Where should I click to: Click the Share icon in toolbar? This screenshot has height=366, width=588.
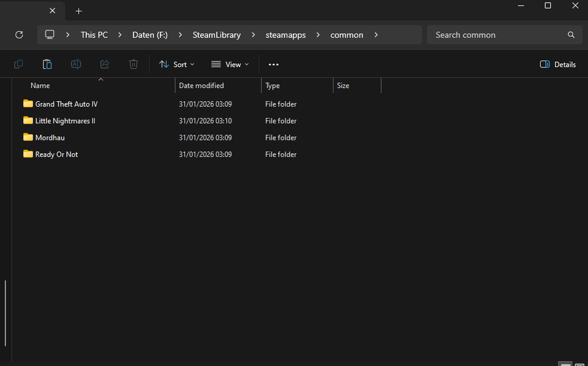click(105, 64)
